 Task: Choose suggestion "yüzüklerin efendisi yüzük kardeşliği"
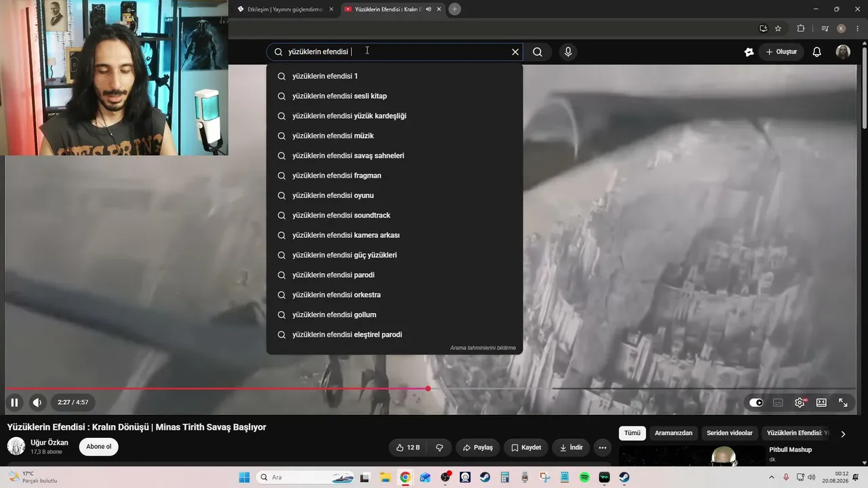click(395, 116)
